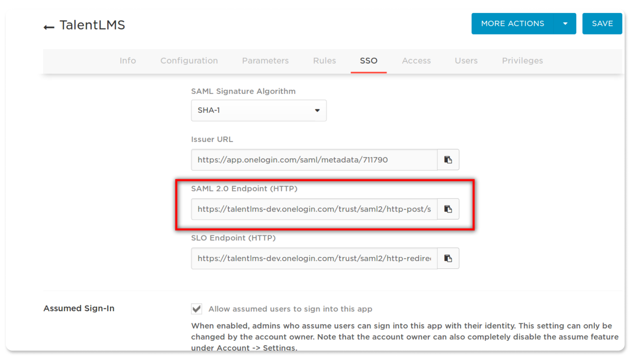
Task: Switch to the Configuration tab
Action: pos(189,61)
